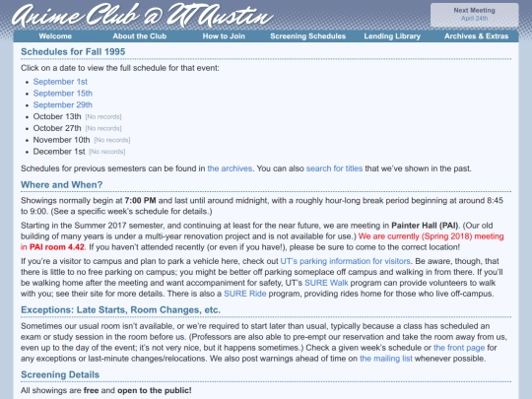The height and width of the screenshot is (399, 532).
Task: Follow the SURE Ride link
Action: click(x=245, y=294)
